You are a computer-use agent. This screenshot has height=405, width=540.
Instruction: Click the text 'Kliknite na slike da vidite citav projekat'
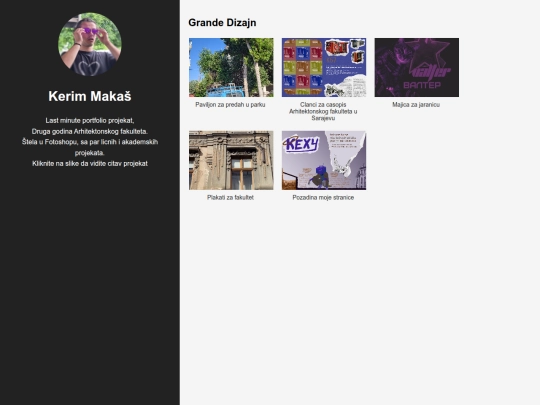90,164
